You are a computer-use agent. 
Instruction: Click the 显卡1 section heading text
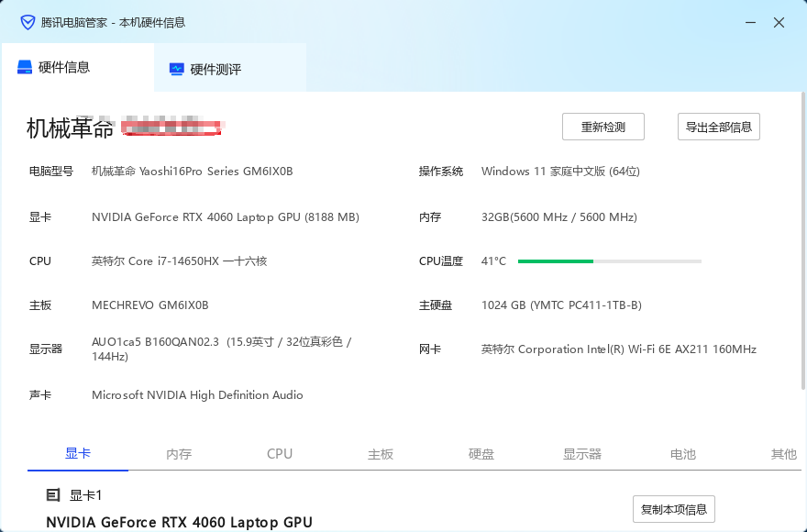pyautogui.click(x=86, y=495)
